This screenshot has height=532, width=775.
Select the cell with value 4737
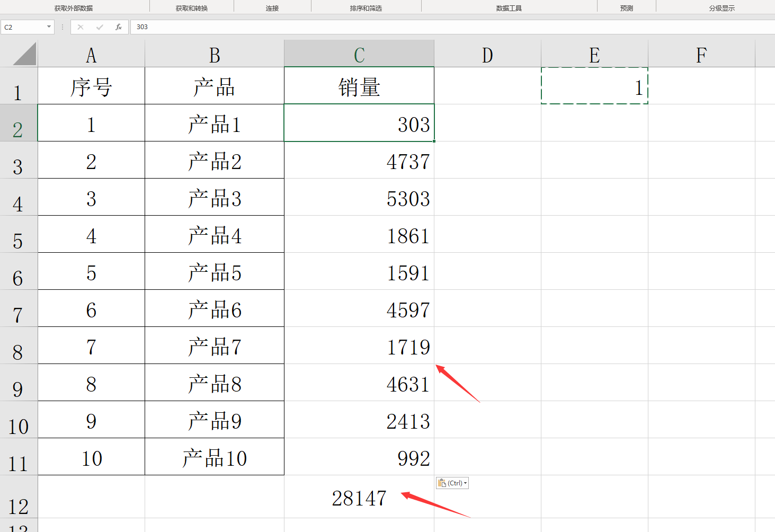coord(359,160)
